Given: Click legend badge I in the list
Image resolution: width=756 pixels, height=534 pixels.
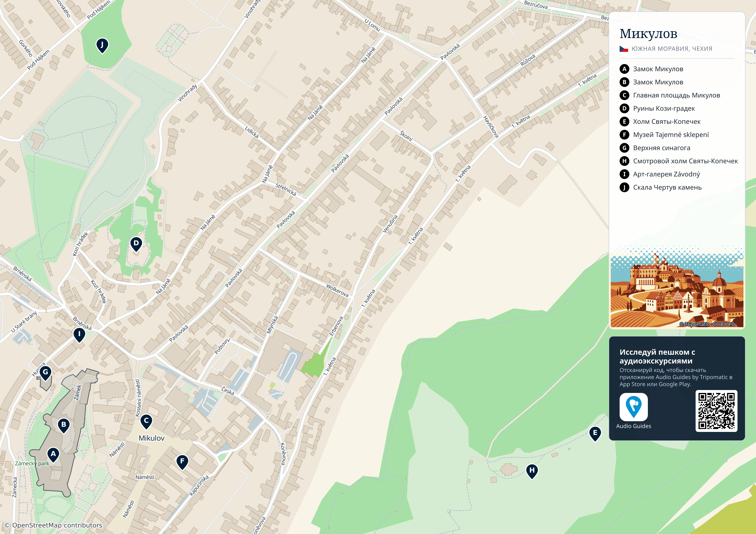Looking at the screenshot, I should click(x=624, y=174).
